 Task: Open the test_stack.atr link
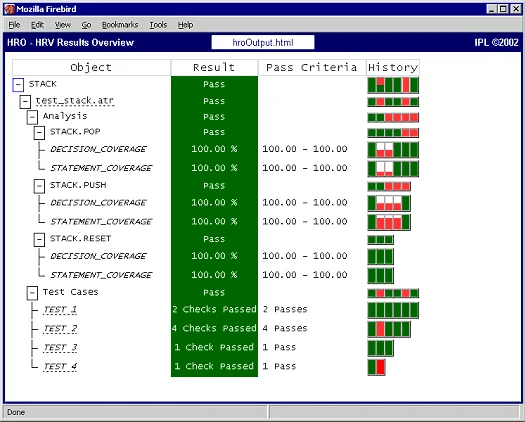(x=75, y=101)
